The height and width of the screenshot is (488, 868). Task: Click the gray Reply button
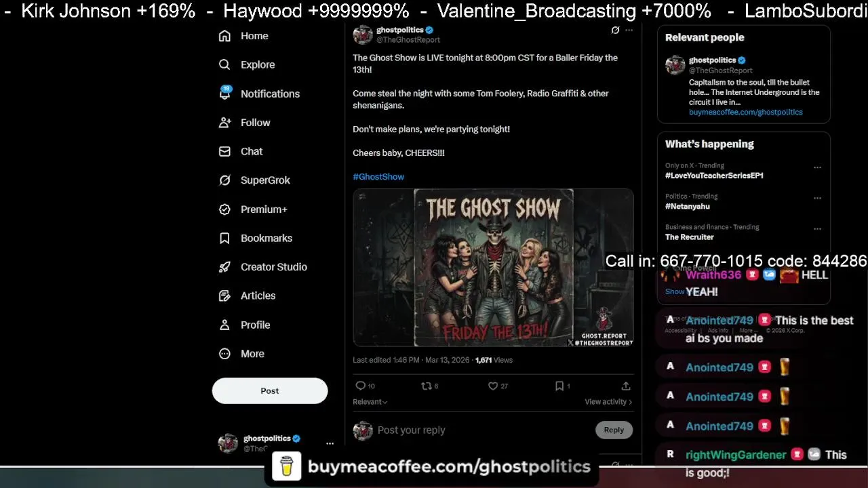(614, 430)
